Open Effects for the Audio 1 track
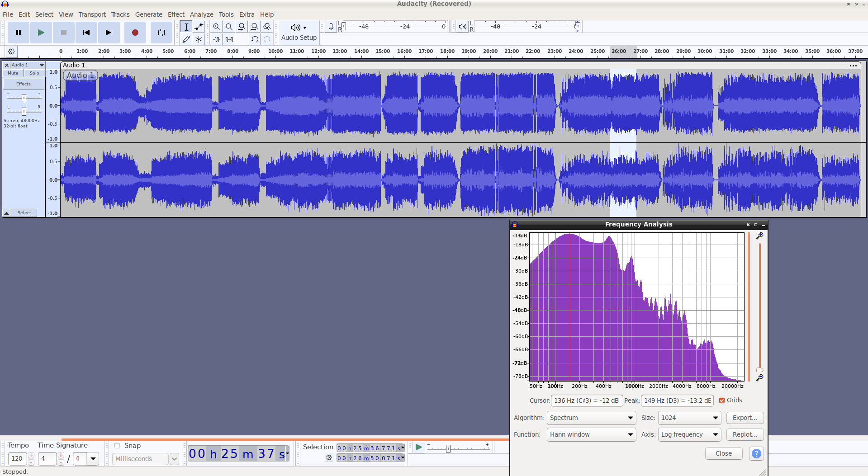 pos(24,84)
